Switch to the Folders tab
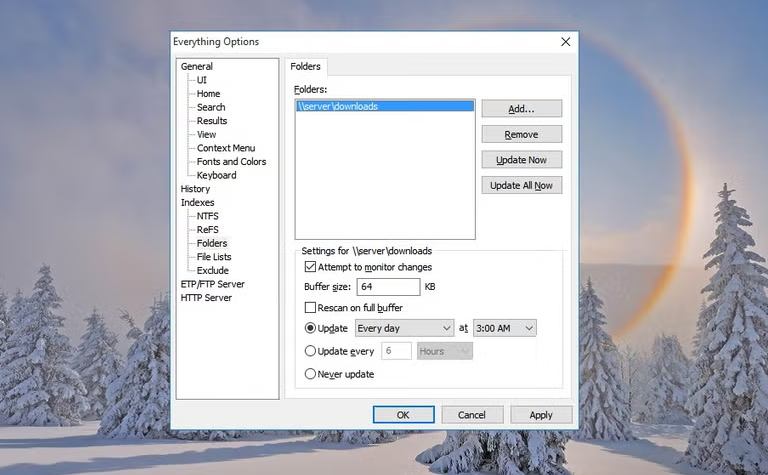The height and width of the screenshot is (475, 768). click(x=305, y=67)
